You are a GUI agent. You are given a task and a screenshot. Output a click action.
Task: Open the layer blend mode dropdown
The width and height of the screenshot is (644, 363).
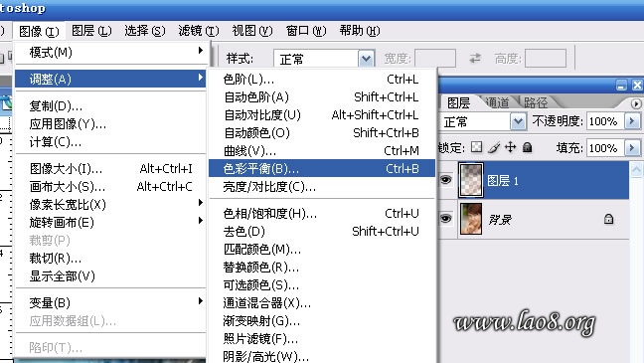click(x=483, y=121)
